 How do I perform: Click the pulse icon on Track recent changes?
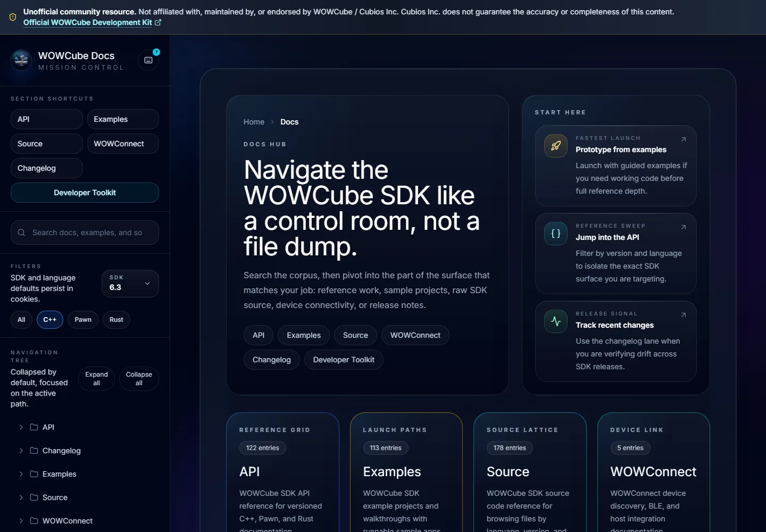[x=556, y=321]
